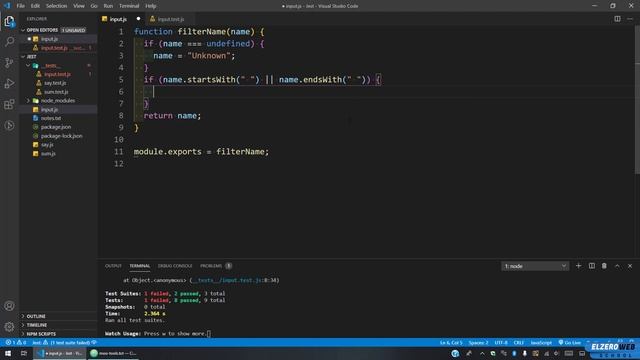Image resolution: width=640 pixels, height=360 pixels.
Task: Switch to the Chrome taskbar window
Action: pos(113,353)
